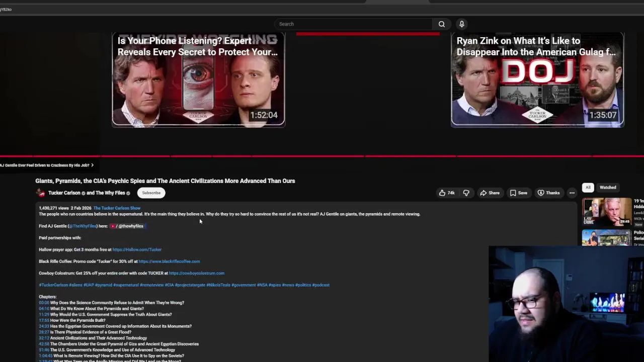This screenshot has width=644, height=362.
Task: Share the video via Share button
Action: (x=490, y=193)
